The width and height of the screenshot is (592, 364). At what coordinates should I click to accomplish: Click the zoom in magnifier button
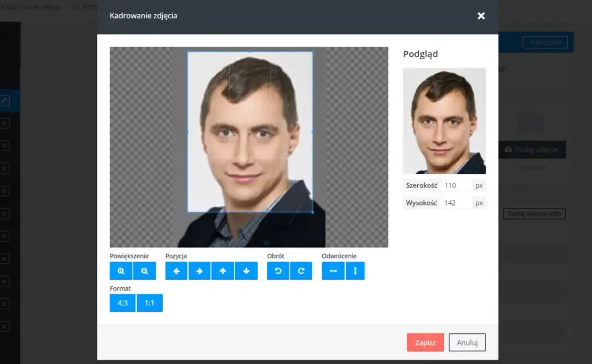(121, 271)
